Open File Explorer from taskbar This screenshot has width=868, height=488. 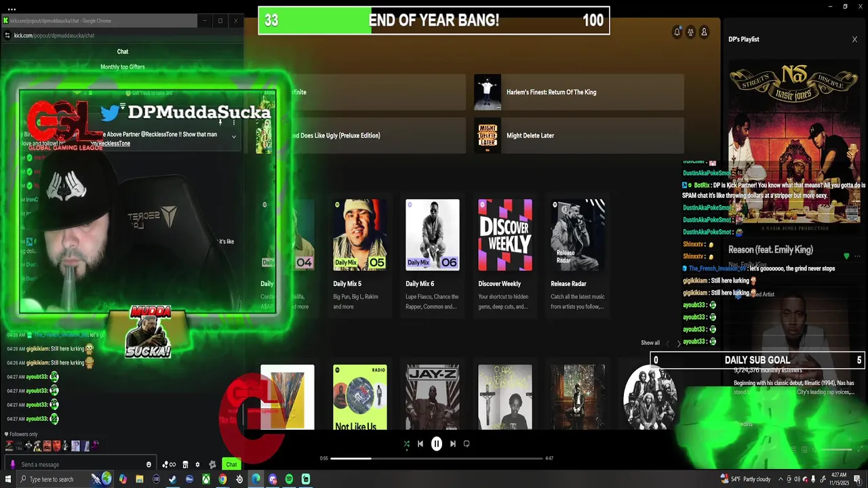point(139,479)
